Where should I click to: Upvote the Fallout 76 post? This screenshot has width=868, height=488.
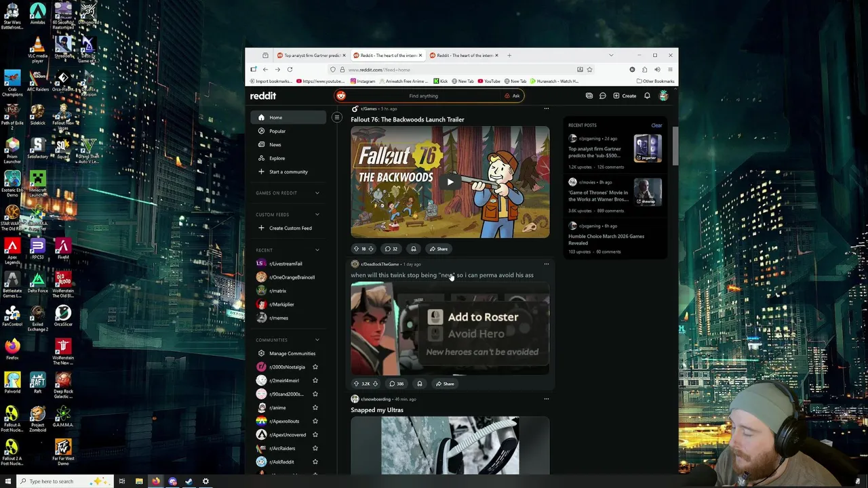click(356, 249)
